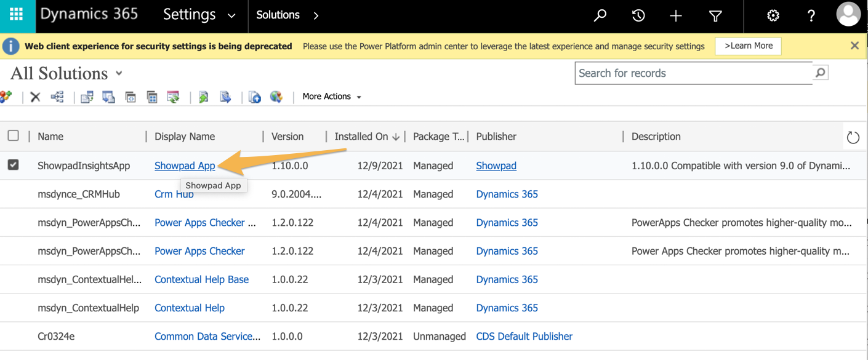Click the search magnifier in top bar
The width and height of the screenshot is (868, 360).
600,15
